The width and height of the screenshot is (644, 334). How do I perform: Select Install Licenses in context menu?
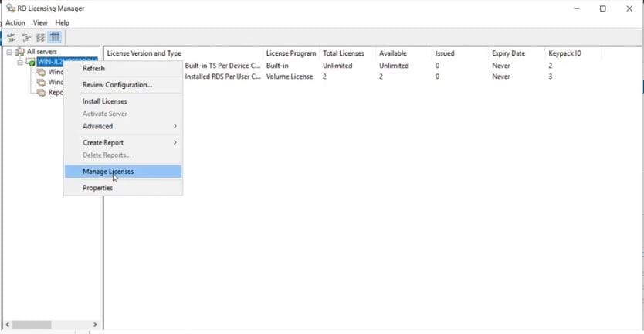click(104, 101)
